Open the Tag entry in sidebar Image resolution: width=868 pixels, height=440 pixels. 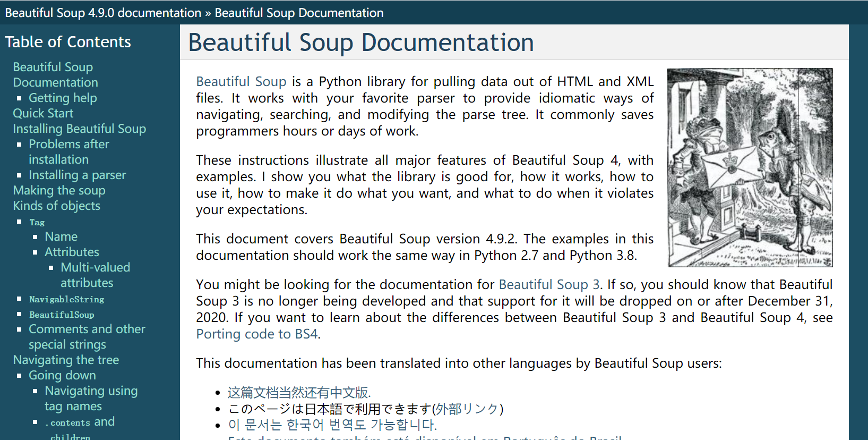point(37,222)
